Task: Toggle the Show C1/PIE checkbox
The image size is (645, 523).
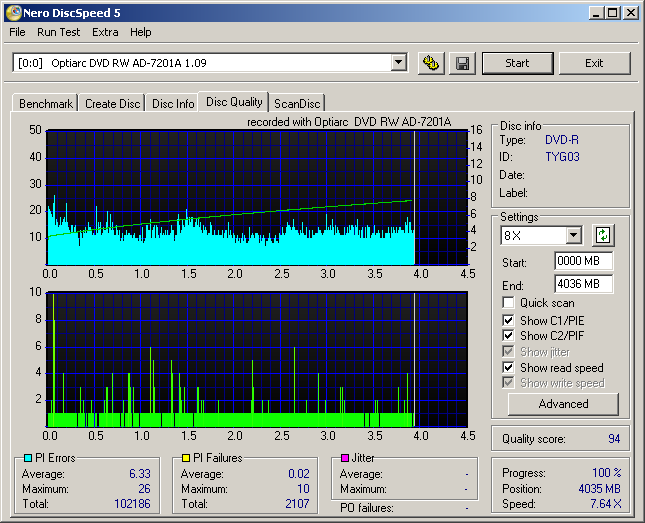Action: coord(509,320)
